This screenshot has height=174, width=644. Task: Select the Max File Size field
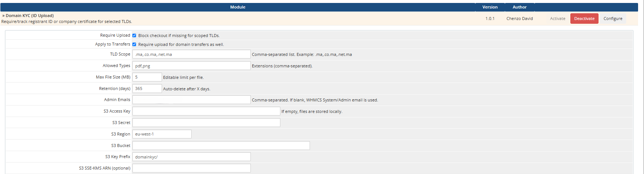pos(147,77)
